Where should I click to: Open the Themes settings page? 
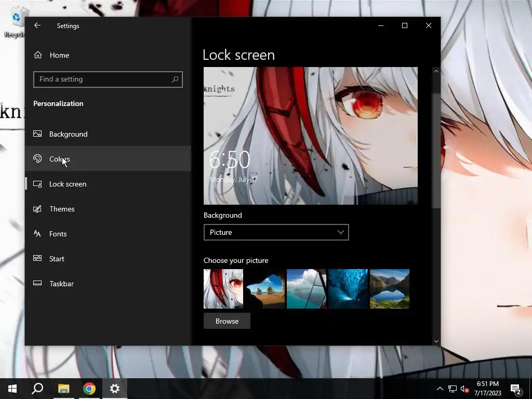108,209
